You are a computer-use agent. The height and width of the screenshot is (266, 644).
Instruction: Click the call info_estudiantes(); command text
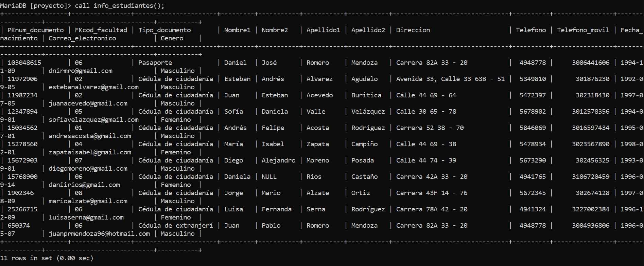coord(120,6)
